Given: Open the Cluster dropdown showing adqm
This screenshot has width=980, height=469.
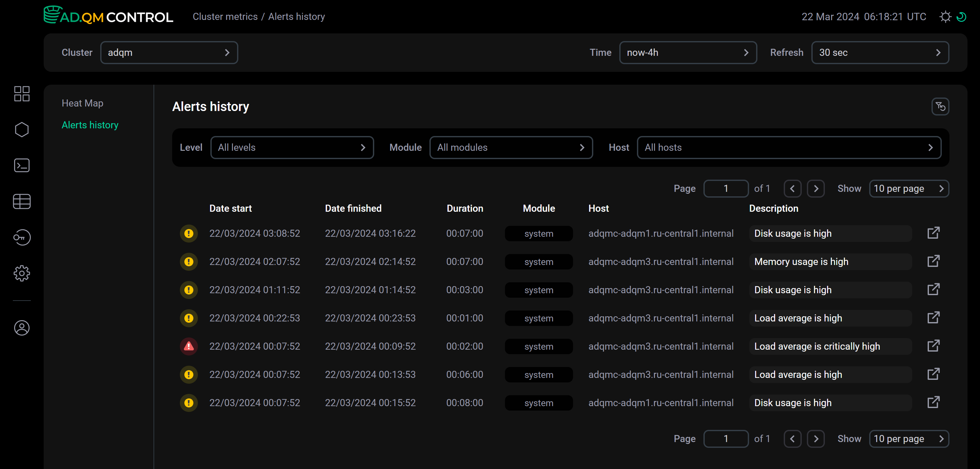Looking at the screenshot, I should pyautogui.click(x=170, y=52).
